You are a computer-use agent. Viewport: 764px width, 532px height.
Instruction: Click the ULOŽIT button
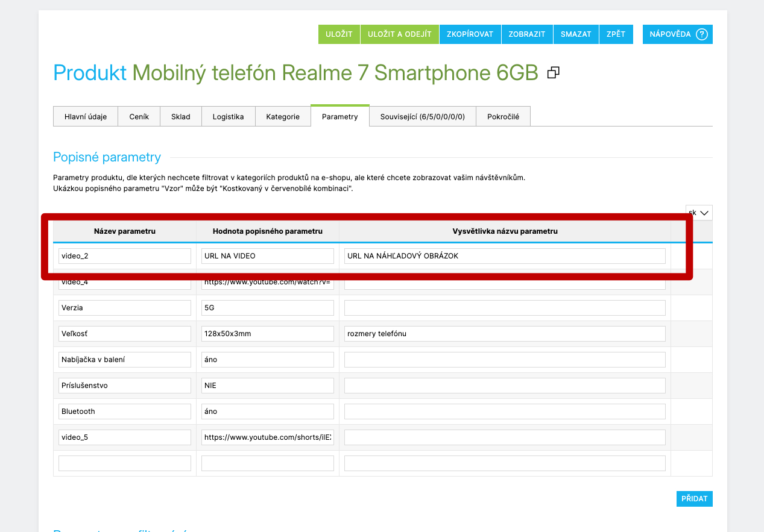point(339,34)
